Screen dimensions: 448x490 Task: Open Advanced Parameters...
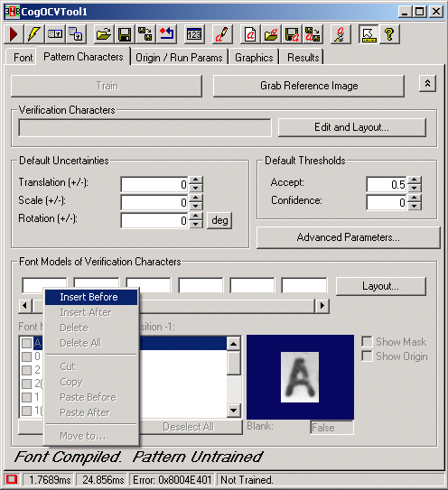[349, 237]
